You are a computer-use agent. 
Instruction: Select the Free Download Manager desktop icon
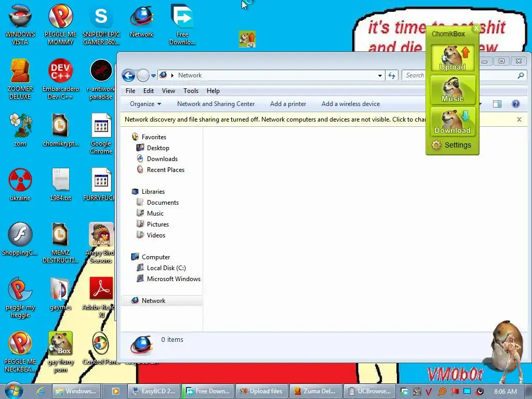(182, 24)
